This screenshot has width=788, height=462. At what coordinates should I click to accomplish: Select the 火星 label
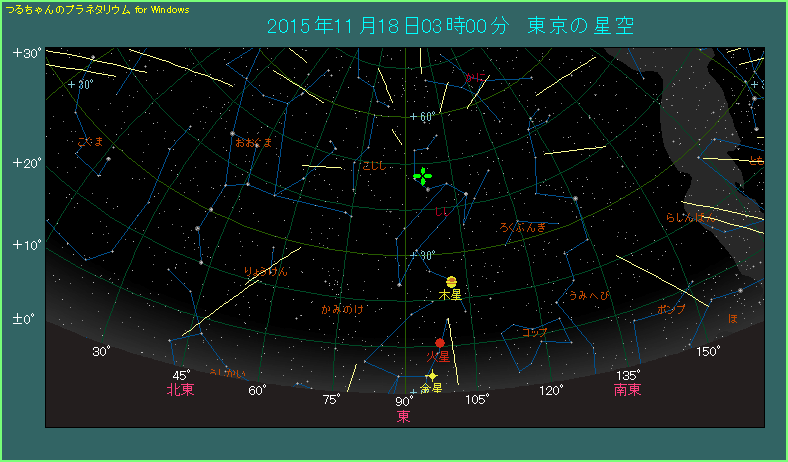[x=439, y=357]
